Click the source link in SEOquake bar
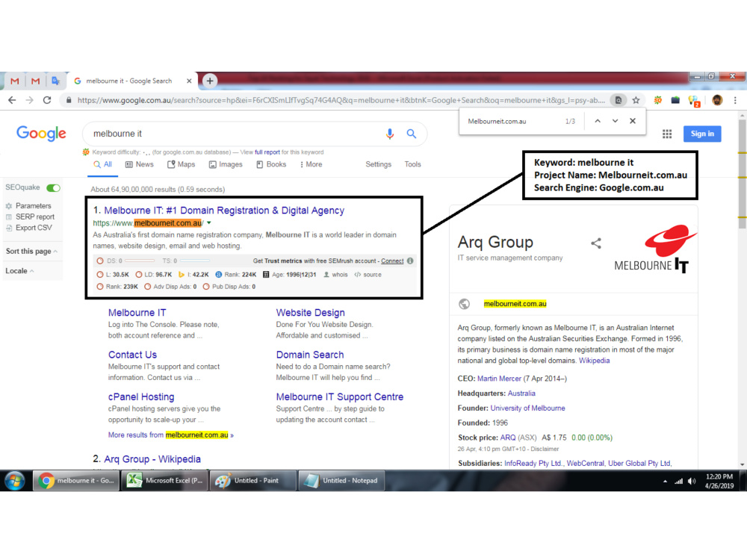Screen dimensions: 747x560 [x=368, y=275]
